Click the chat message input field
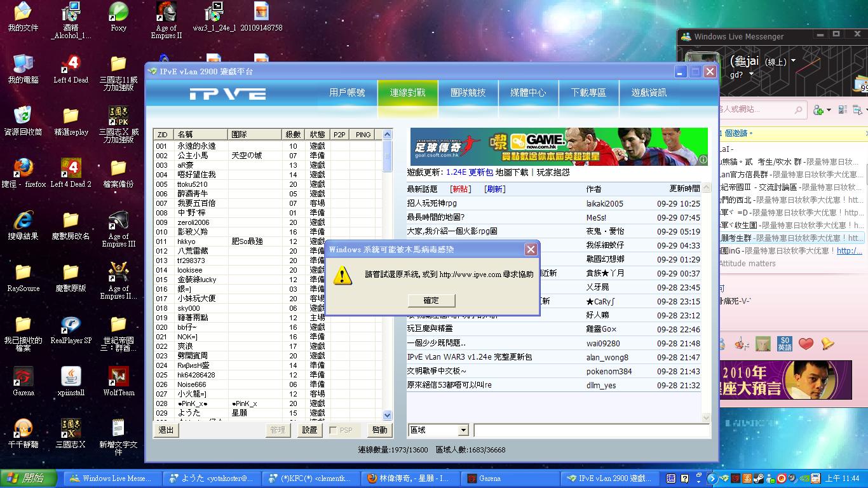 coord(591,430)
